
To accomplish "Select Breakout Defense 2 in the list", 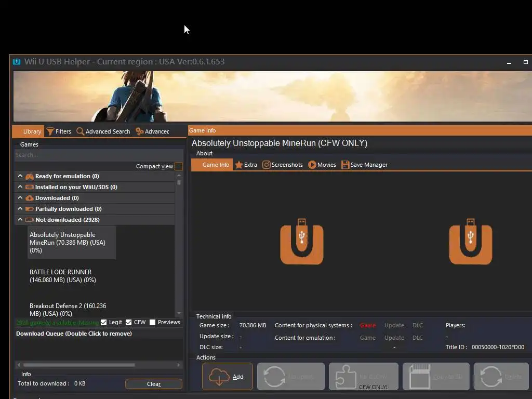I will (x=68, y=310).
